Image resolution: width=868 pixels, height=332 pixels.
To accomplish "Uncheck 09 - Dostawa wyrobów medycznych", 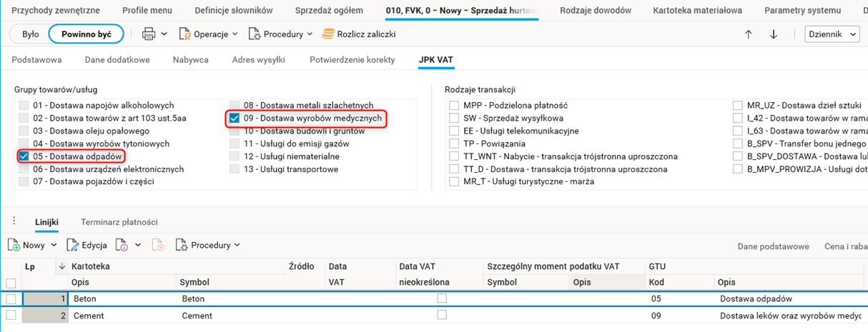I will [x=235, y=118].
